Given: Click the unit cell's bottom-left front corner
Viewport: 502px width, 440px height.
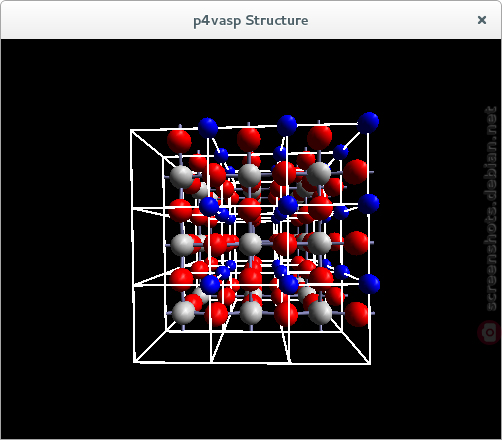Looking at the screenshot, I should [x=134, y=362].
